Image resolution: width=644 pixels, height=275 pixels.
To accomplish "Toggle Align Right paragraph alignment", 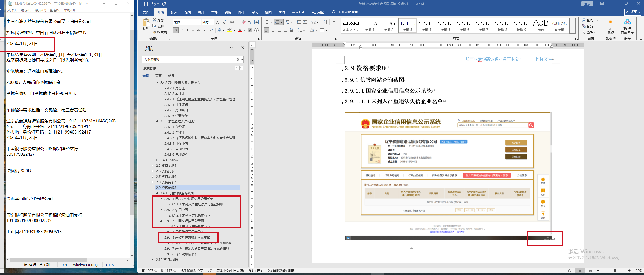I will (x=279, y=30).
